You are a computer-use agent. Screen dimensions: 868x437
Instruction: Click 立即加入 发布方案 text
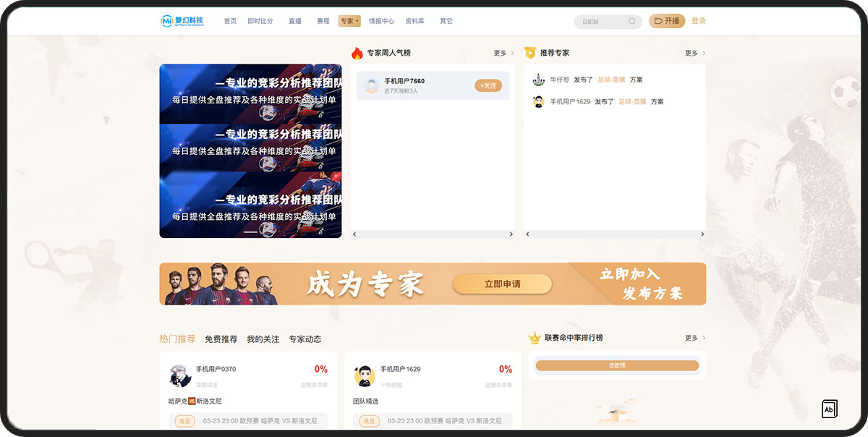[x=641, y=284]
